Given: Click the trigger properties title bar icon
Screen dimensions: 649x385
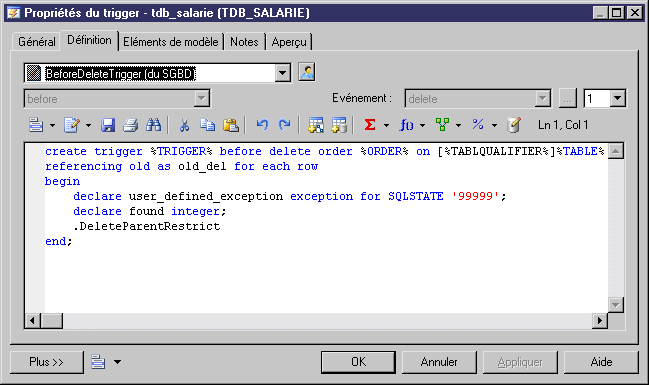Looking at the screenshot, I should (x=13, y=13).
